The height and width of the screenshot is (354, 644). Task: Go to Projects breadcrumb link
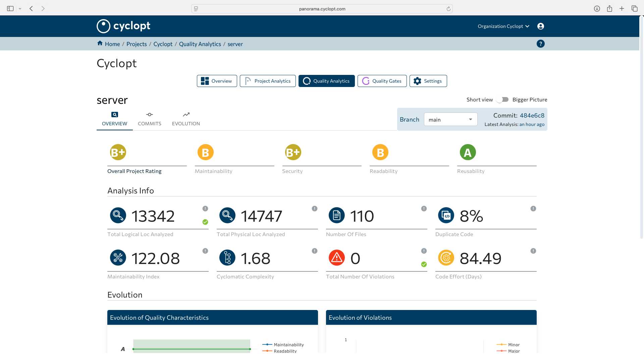137,44
